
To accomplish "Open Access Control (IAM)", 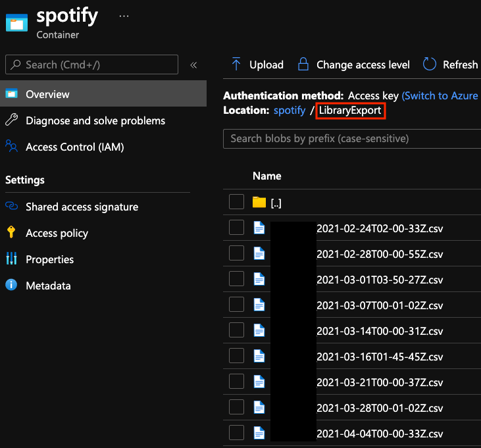I will [x=75, y=147].
